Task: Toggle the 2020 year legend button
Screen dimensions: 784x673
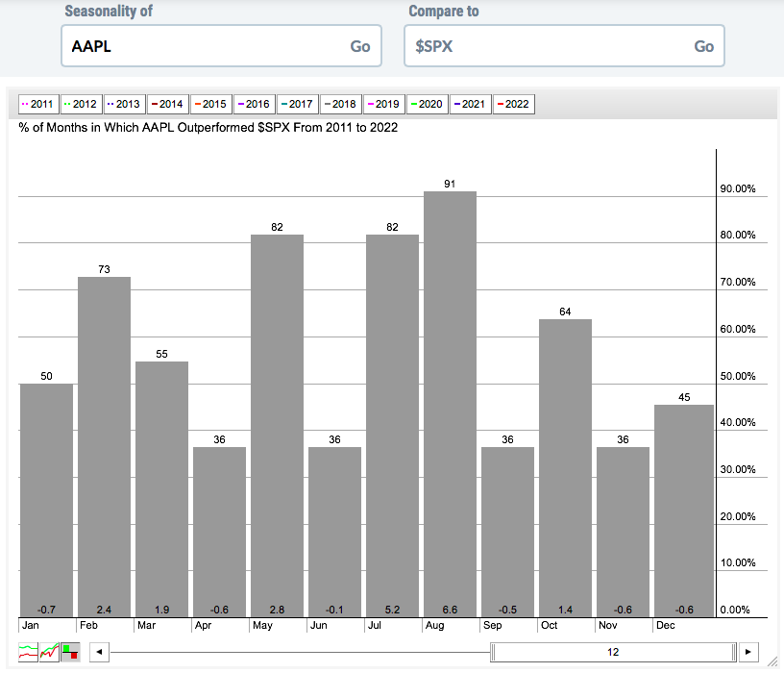Action: [428, 104]
